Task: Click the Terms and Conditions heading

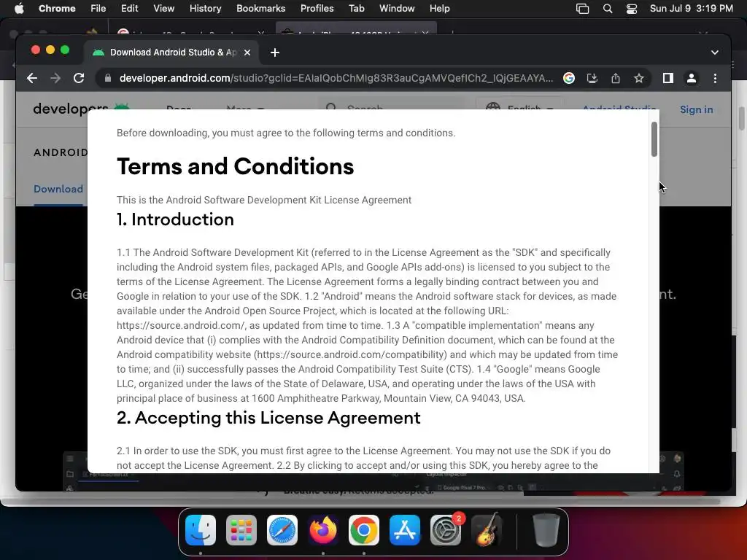Action: pos(235,166)
